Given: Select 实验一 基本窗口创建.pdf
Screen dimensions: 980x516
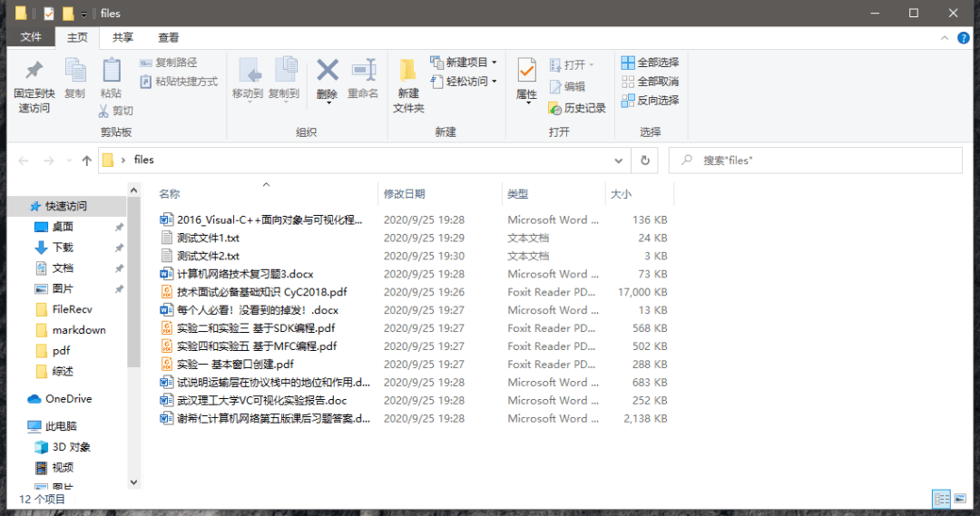Looking at the screenshot, I should click(235, 365).
